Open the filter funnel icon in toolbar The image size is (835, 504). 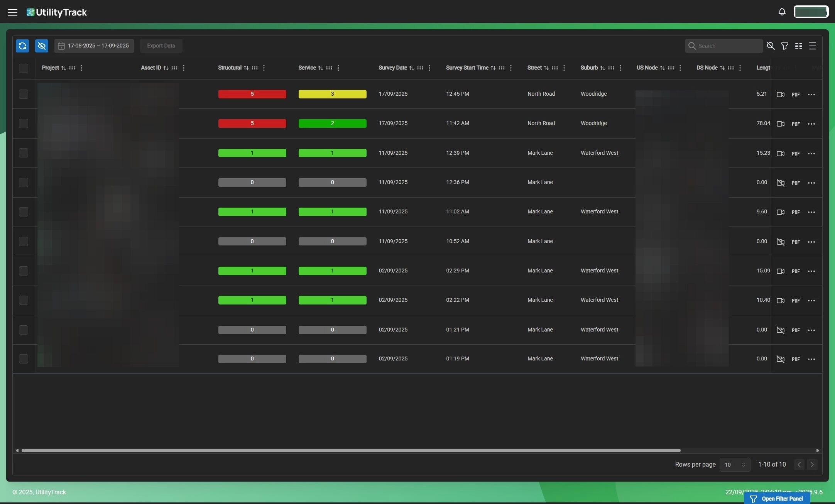pyautogui.click(x=784, y=46)
